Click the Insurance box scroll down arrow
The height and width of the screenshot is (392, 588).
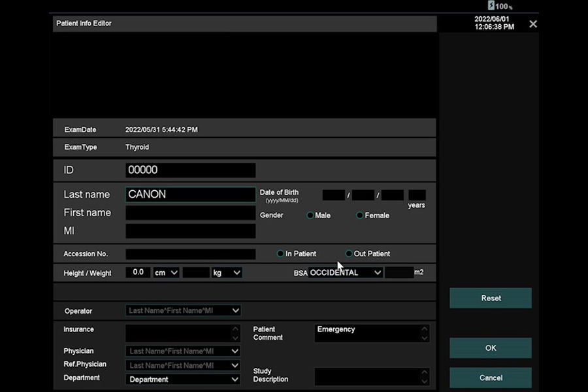(235, 338)
